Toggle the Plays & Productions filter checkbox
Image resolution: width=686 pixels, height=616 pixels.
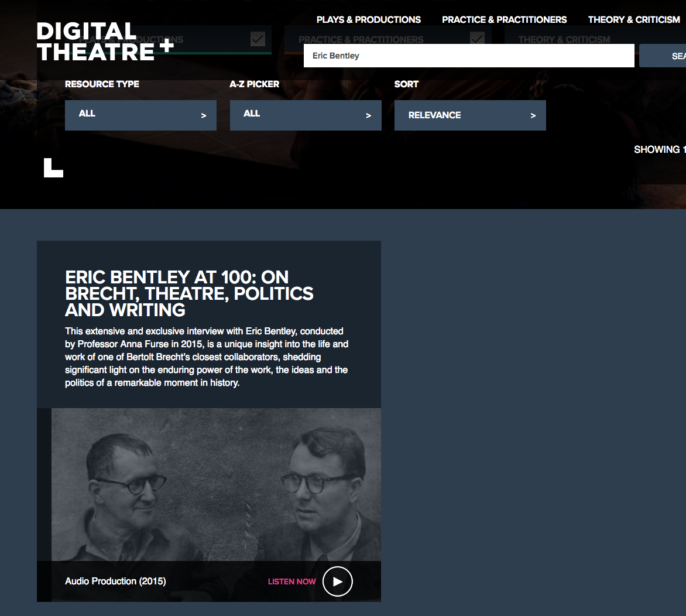click(x=258, y=39)
